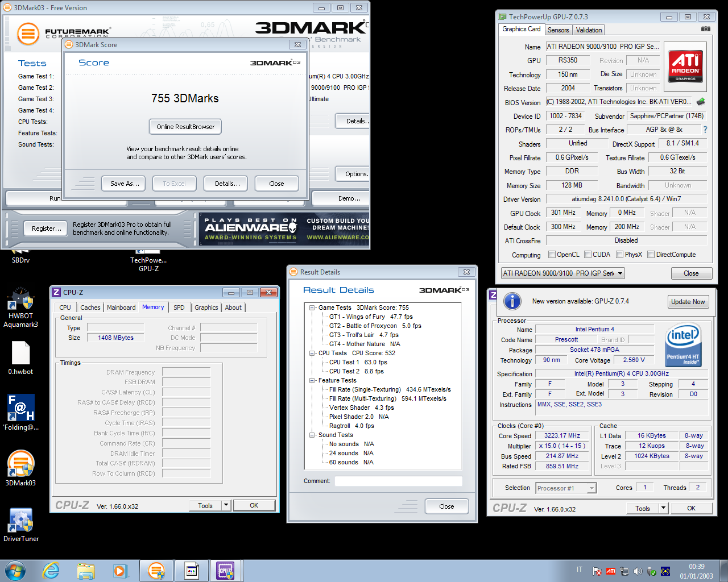
Task: Select the Caches tab in CPU-Z
Action: [90, 307]
